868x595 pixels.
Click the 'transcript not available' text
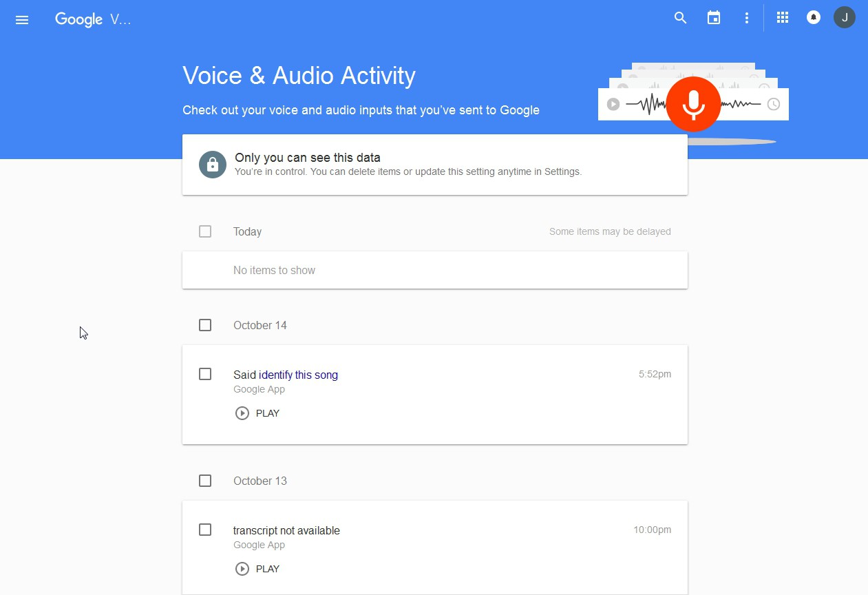(x=286, y=530)
